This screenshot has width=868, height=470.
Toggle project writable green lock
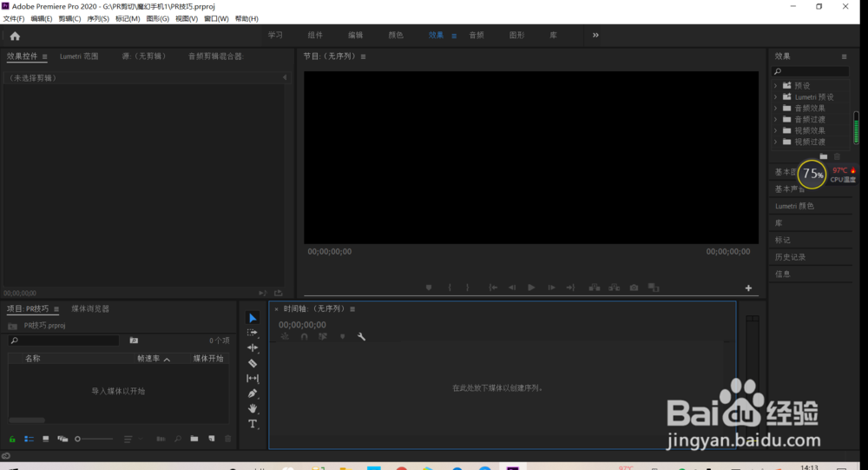coord(12,439)
